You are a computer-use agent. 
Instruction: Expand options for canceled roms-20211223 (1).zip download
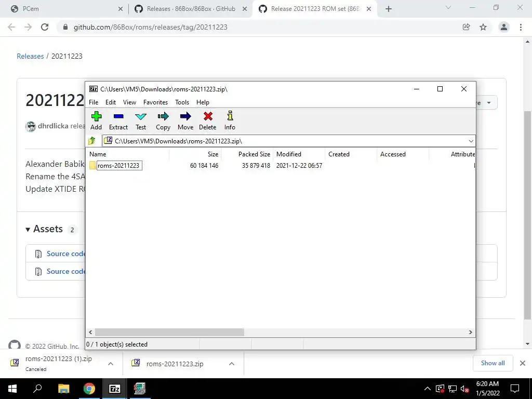point(111,363)
